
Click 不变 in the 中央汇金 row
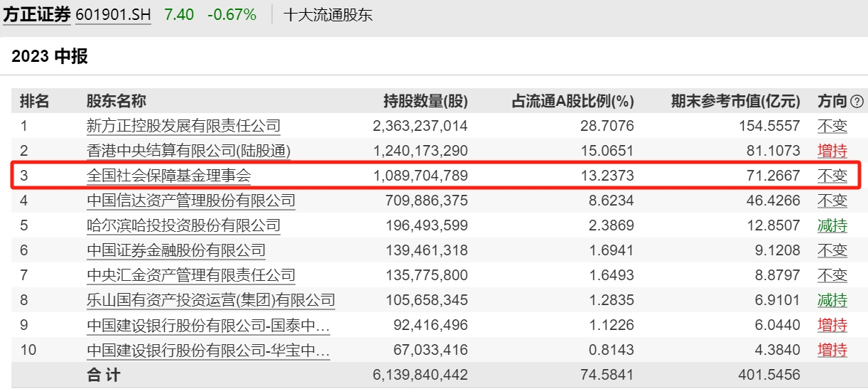point(832,275)
